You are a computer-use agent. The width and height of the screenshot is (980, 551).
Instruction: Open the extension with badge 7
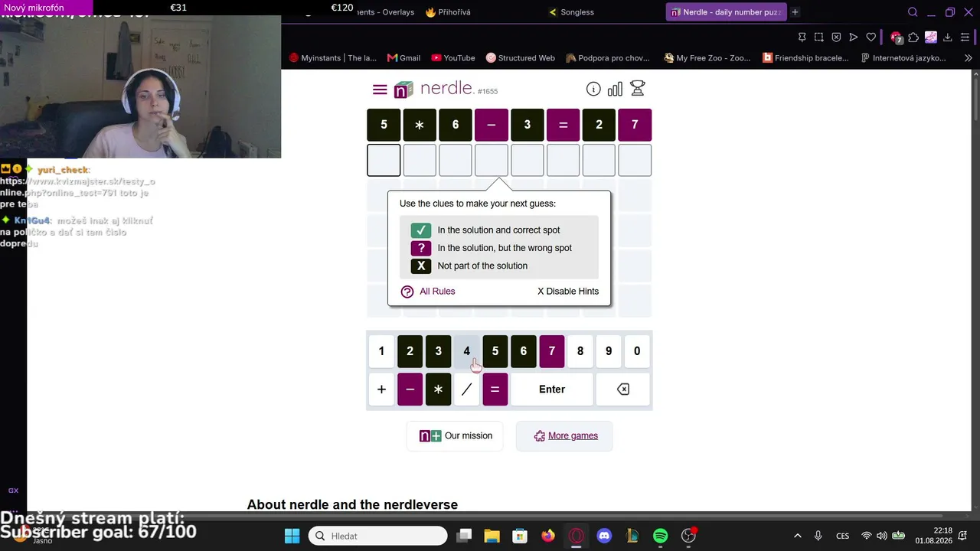(x=897, y=37)
